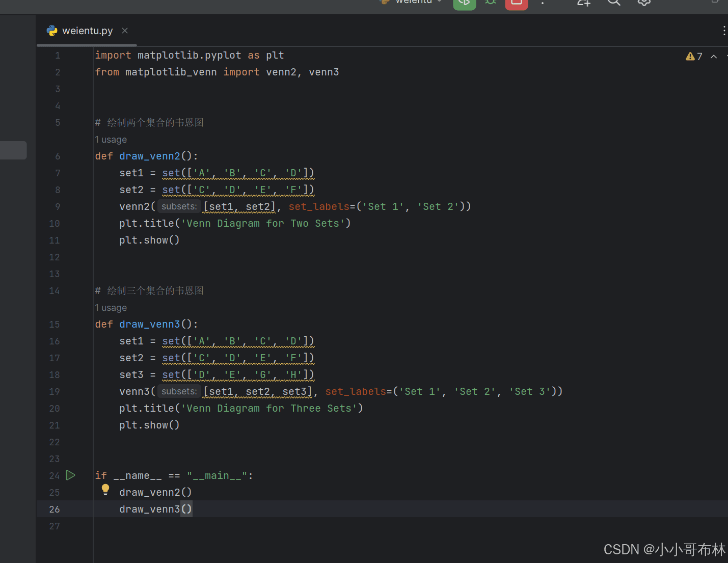The height and width of the screenshot is (563, 728).
Task: Close the weientu.py editor tab
Action: [125, 31]
